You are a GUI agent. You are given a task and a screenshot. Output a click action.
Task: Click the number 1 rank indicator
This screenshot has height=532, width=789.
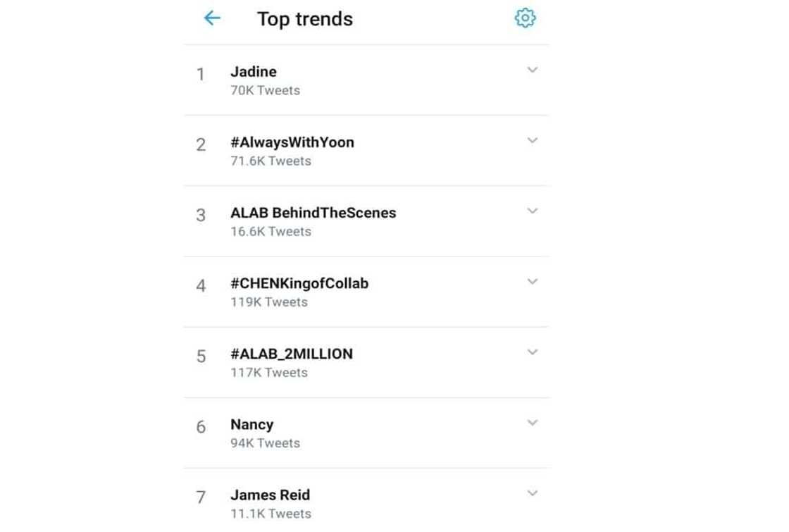point(200,75)
